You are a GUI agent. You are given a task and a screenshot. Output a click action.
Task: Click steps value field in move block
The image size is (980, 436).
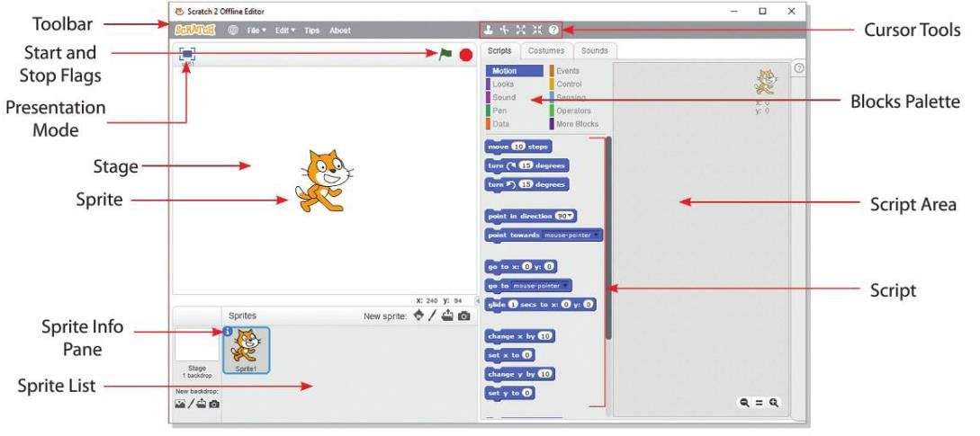[518, 147]
